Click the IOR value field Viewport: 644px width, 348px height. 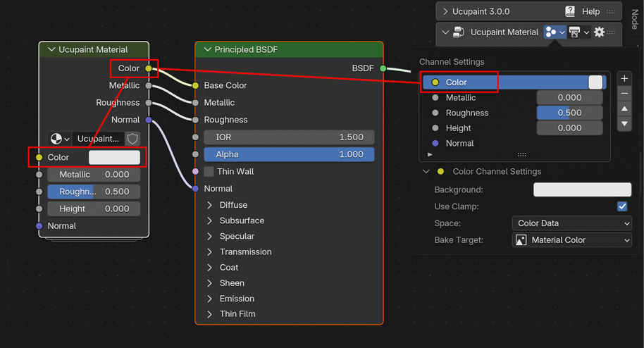point(289,137)
